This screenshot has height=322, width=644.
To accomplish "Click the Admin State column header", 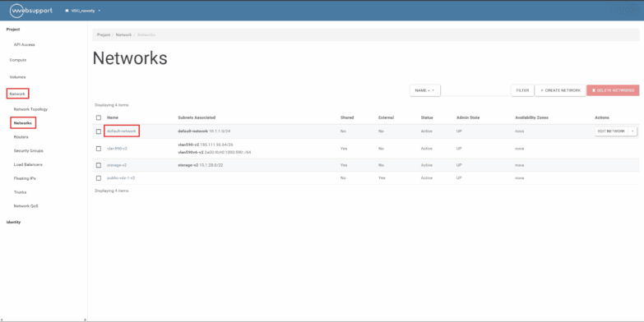I will click(x=468, y=117).
